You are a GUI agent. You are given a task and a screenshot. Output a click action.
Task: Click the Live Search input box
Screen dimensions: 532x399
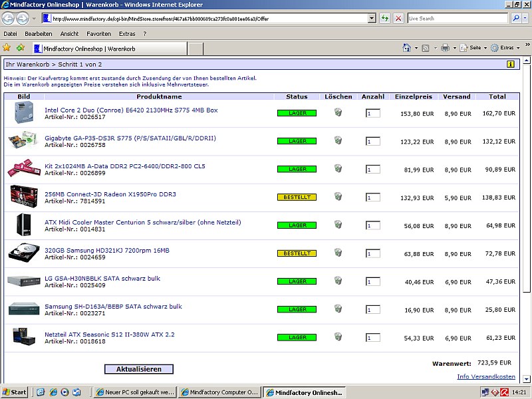458,19
